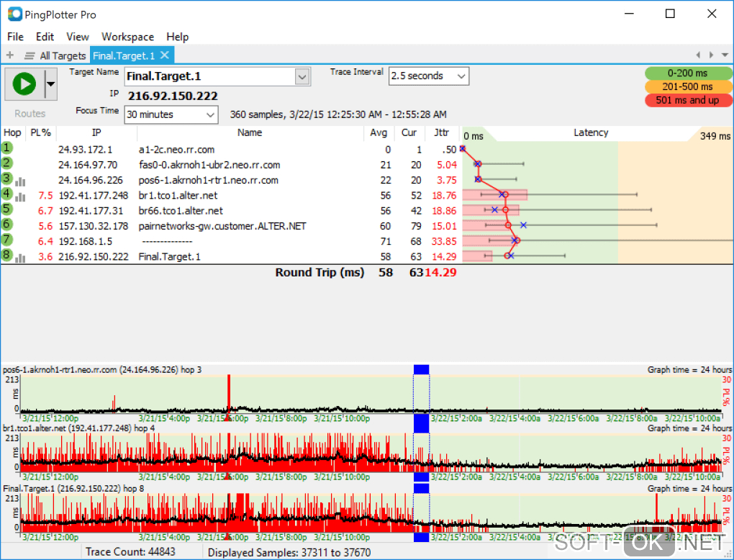Start tracing with the green play button
This screenshot has width=734, height=560.
[x=24, y=84]
